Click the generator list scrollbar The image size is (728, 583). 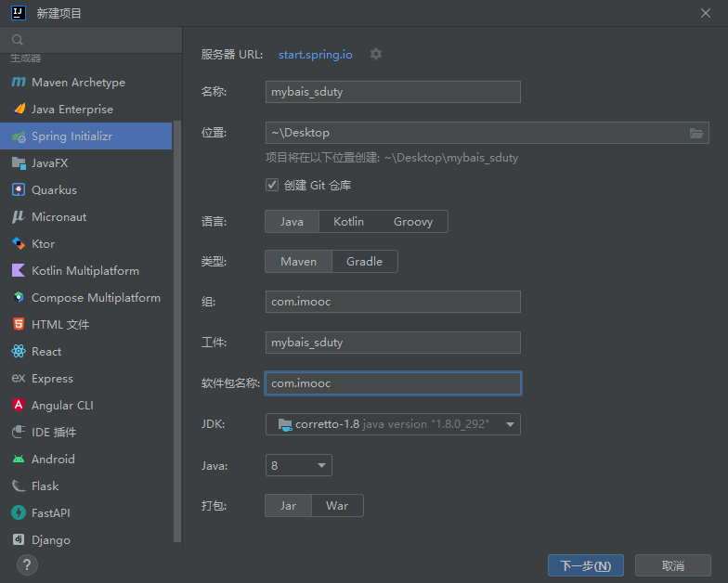pos(176,331)
